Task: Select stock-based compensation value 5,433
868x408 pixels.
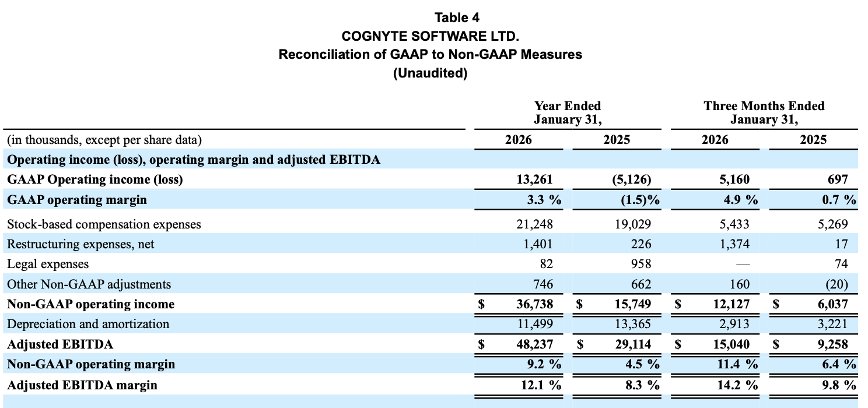Action: (735, 224)
